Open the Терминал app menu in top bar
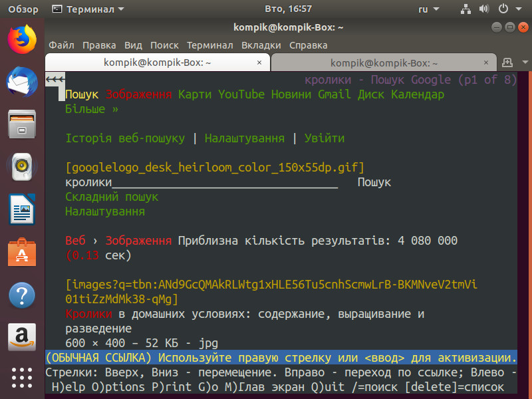 (x=88, y=9)
